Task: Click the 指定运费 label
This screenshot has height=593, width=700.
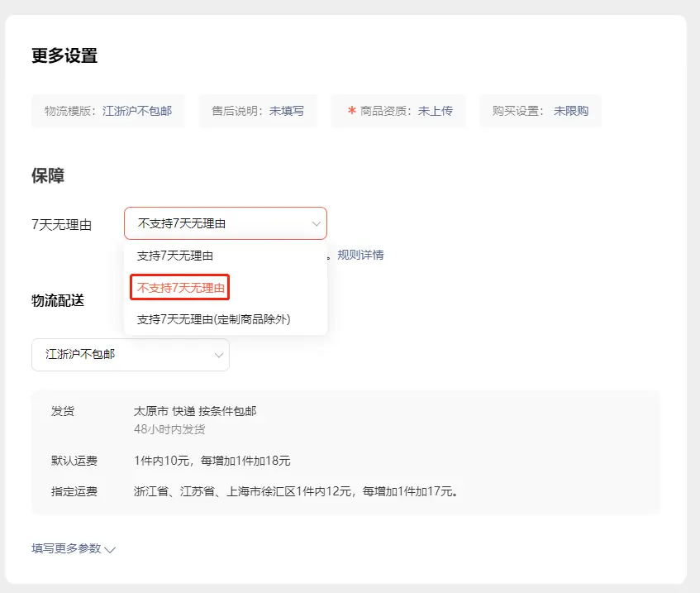Action: tap(74, 491)
